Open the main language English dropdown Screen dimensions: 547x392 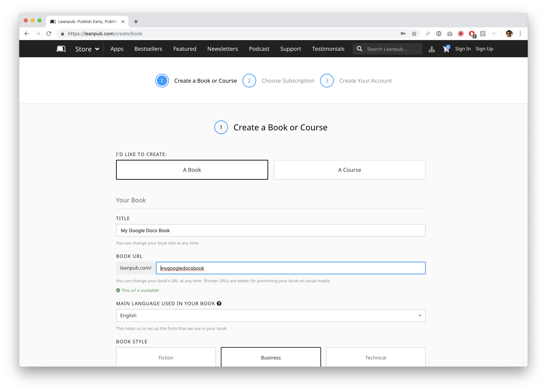271,316
